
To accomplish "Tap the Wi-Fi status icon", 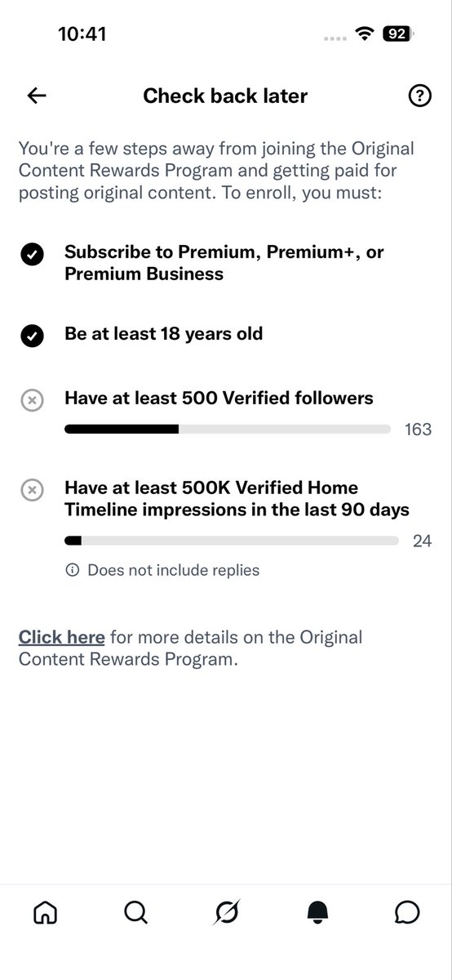I will pyautogui.click(x=363, y=34).
